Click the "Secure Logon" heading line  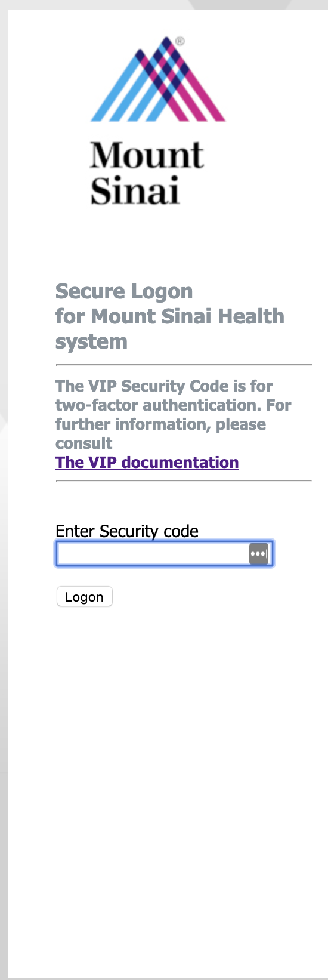click(124, 291)
